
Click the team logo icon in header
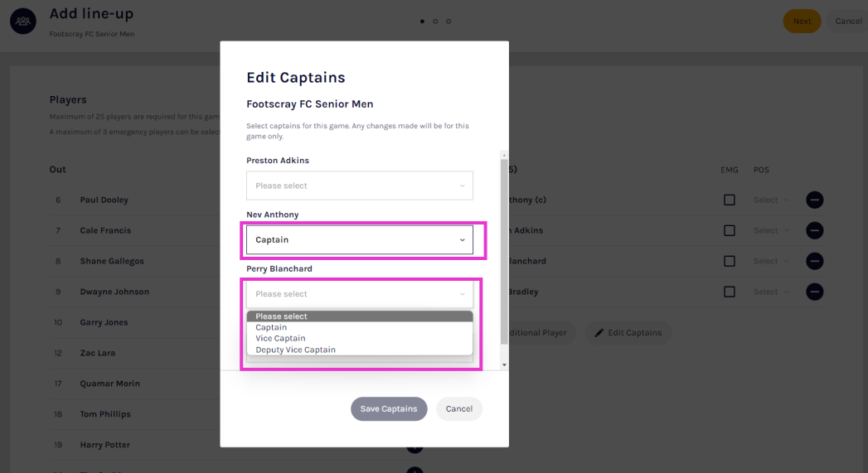coord(22,21)
